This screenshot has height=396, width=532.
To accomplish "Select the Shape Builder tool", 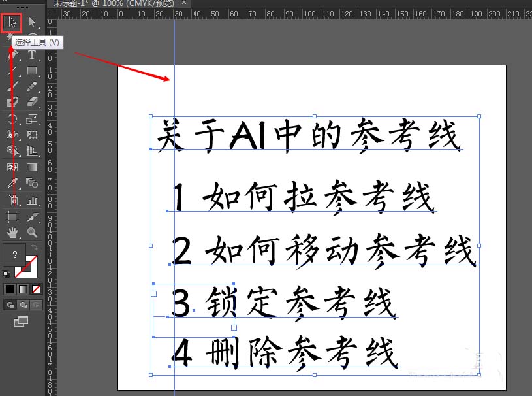I will 12,150.
